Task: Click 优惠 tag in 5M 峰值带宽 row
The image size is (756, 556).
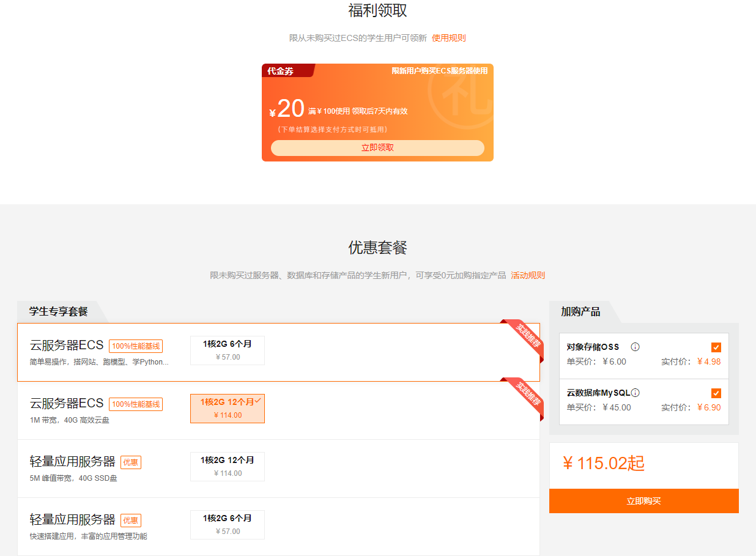Action: coord(131,462)
